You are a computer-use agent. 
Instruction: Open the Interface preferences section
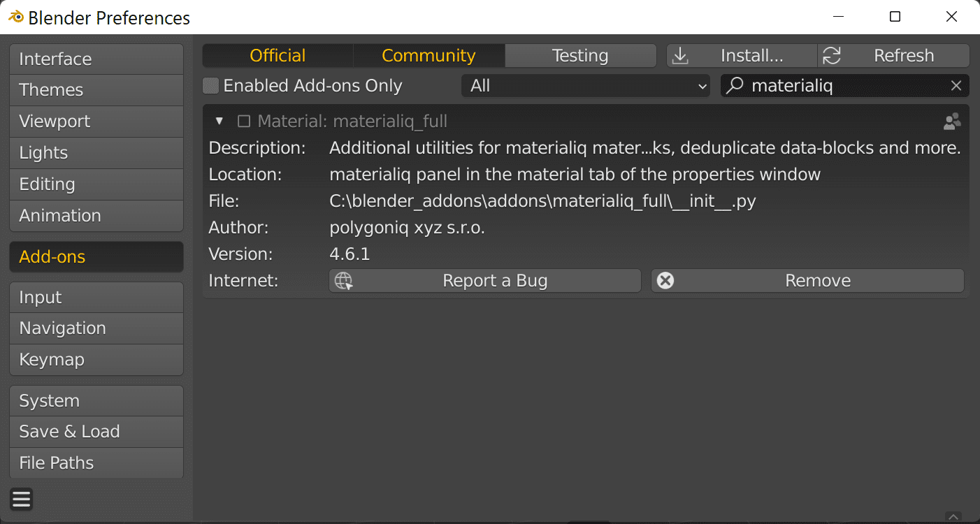tap(96, 59)
